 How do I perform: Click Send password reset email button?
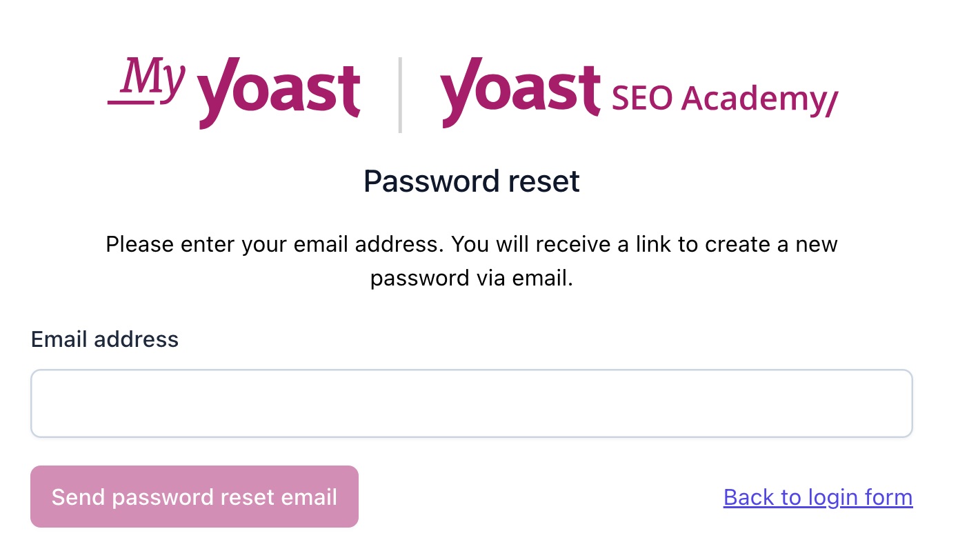[194, 497]
